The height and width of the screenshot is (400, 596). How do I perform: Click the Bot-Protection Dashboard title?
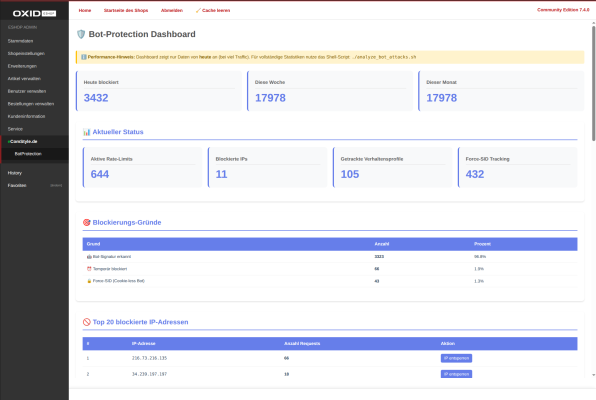pyautogui.click(x=142, y=34)
